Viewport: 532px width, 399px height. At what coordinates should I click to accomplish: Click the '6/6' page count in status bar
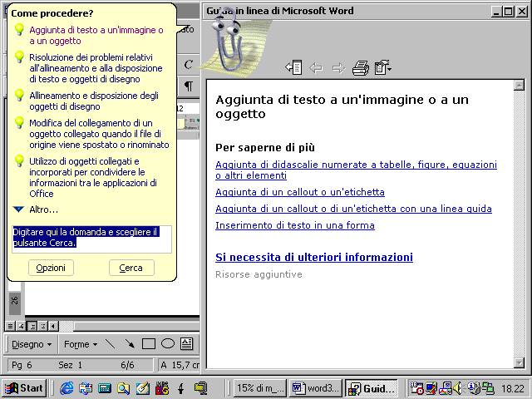(x=127, y=365)
